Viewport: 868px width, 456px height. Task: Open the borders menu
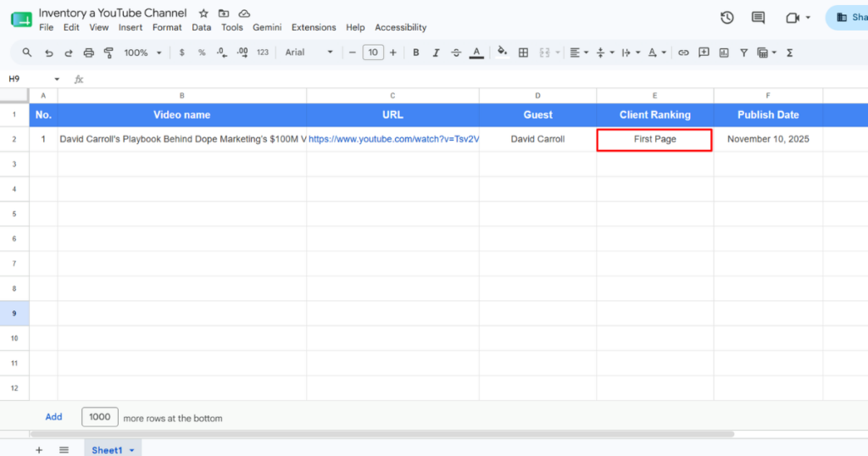coord(522,53)
